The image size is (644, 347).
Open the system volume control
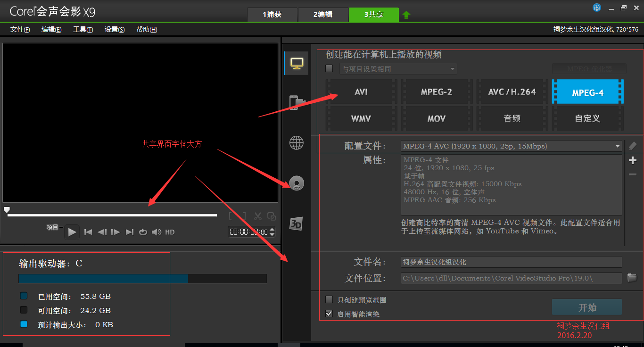157,232
